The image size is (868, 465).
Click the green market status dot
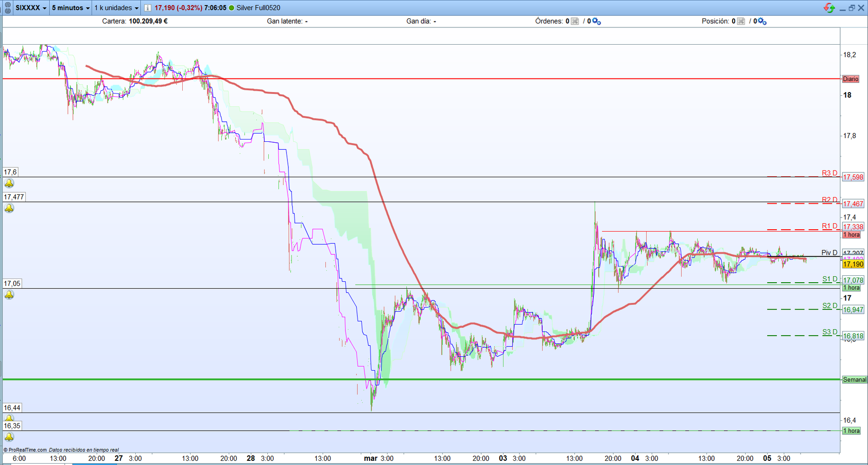click(232, 8)
